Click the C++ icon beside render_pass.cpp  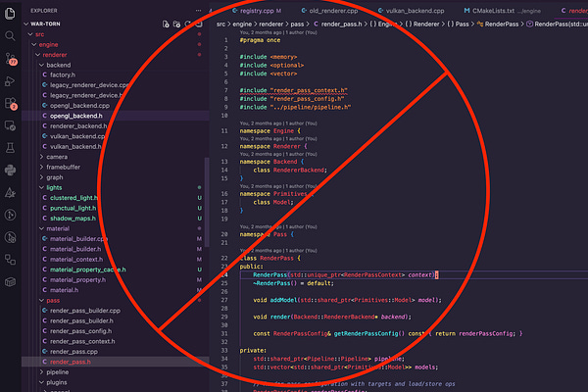pos(45,352)
